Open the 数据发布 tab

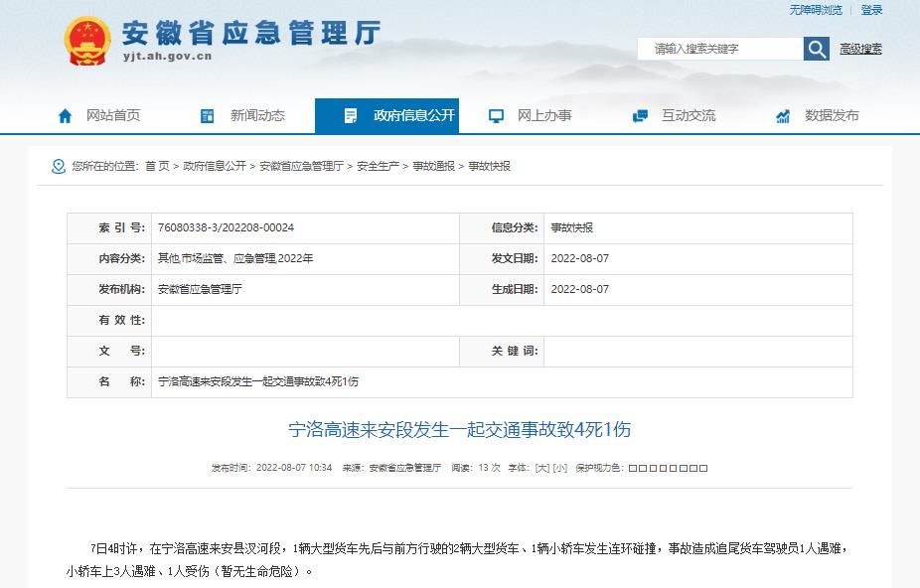pos(832,115)
